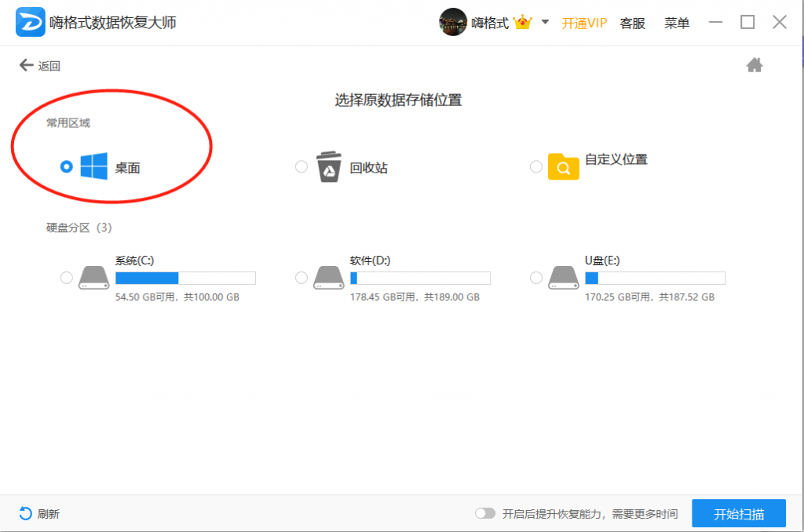Click the 系统(C:) drive icon

(94, 277)
